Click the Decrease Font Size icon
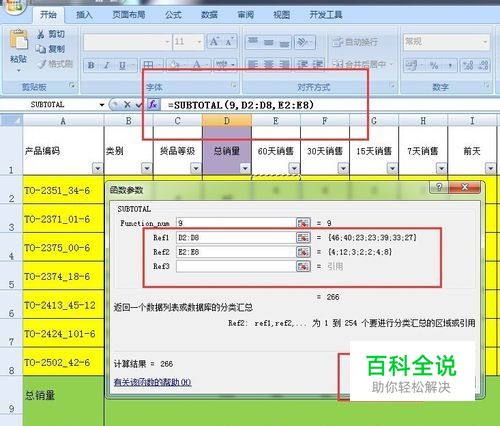500x426 pixels. tap(229, 42)
